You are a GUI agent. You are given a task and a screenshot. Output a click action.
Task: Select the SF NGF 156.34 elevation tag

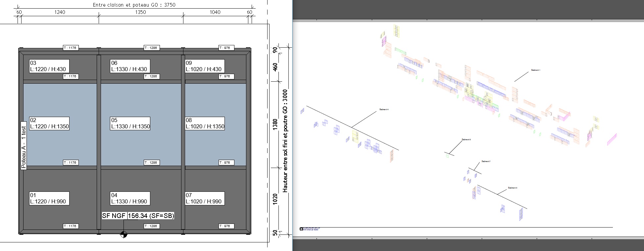coord(138,216)
